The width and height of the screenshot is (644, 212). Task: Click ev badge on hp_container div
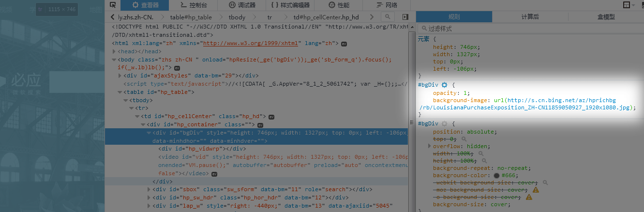[261, 125]
